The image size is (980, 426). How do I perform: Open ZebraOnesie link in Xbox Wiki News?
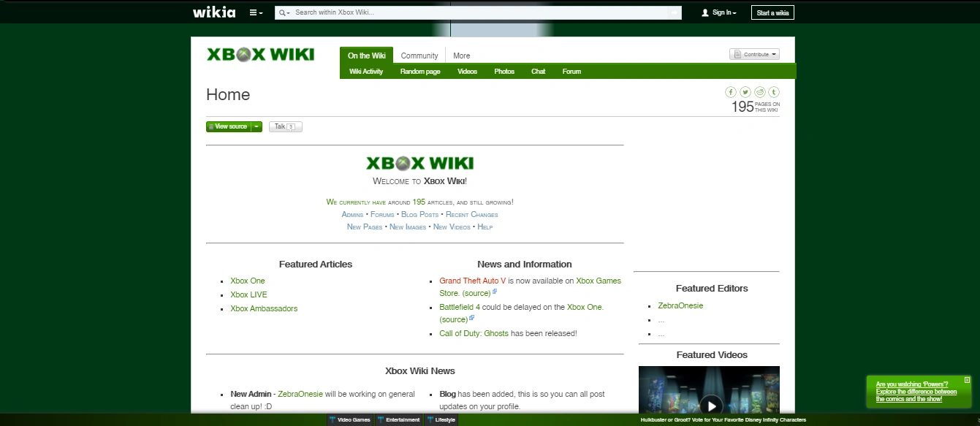[x=300, y=394]
